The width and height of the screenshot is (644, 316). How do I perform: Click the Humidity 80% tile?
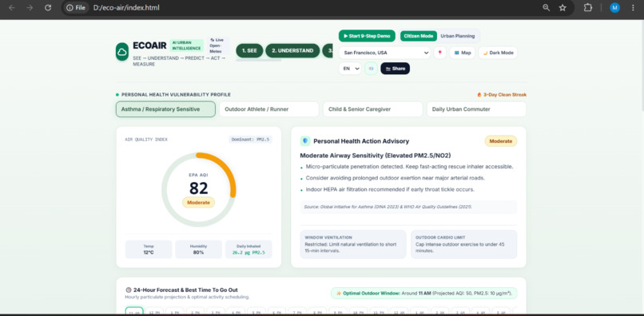(x=198, y=250)
